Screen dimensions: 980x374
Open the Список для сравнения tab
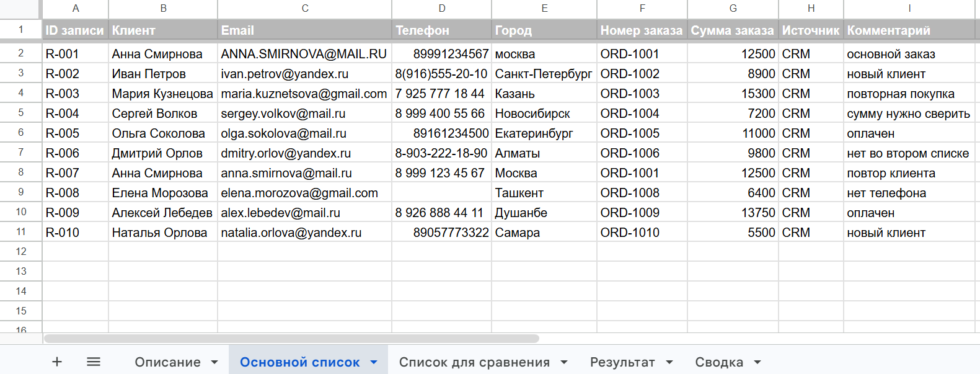pyautogui.click(x=474, y=362)
